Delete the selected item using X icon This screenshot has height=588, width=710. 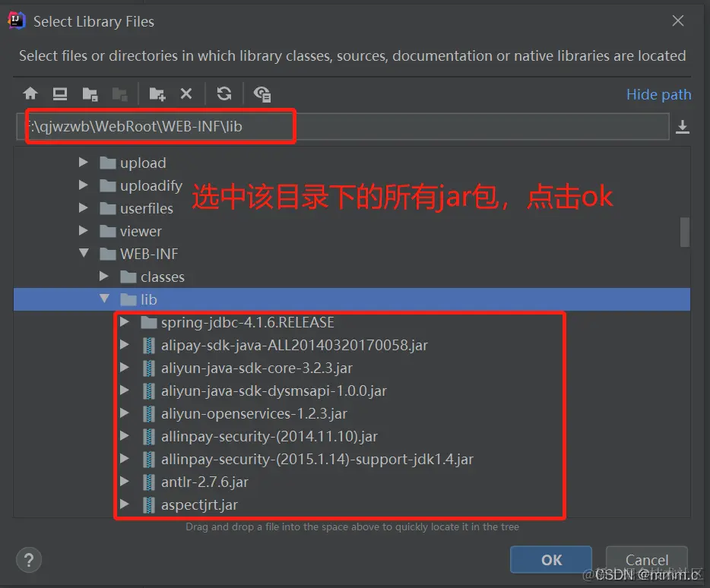tap(186, 93)
